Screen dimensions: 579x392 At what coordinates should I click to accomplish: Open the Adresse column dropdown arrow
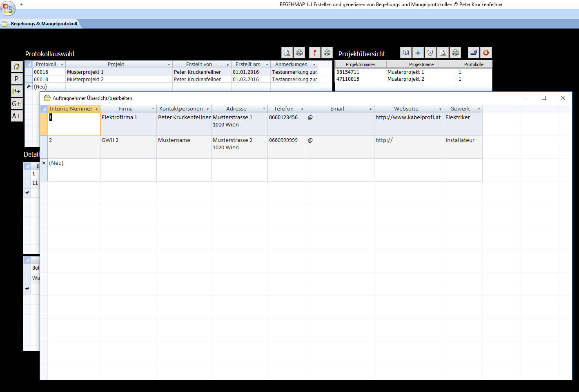264,109
